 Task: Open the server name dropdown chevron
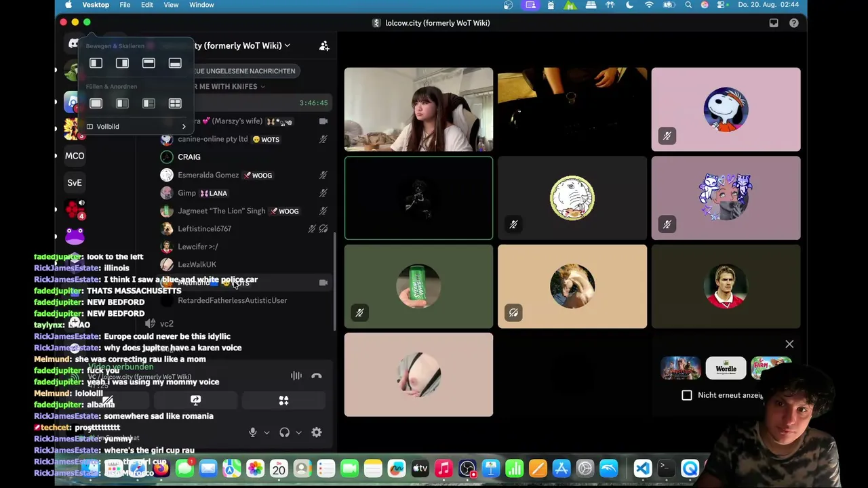point(288,45)
